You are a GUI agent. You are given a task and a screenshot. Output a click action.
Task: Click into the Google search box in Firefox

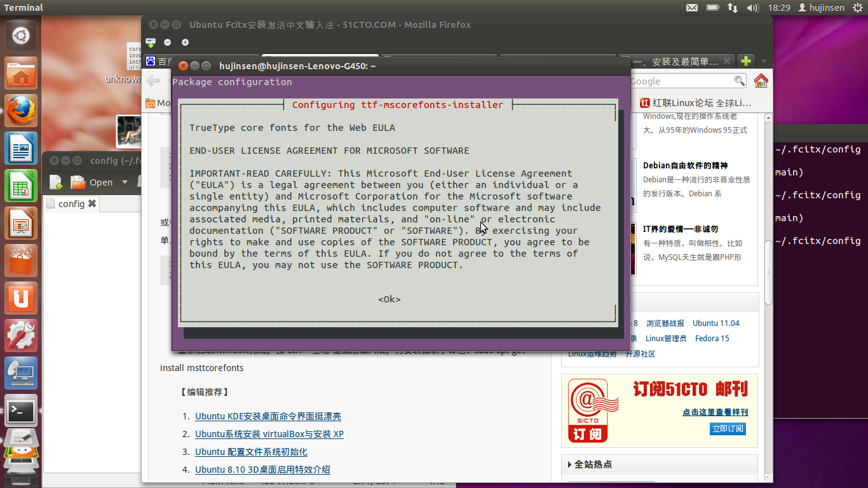coord(680,81)
